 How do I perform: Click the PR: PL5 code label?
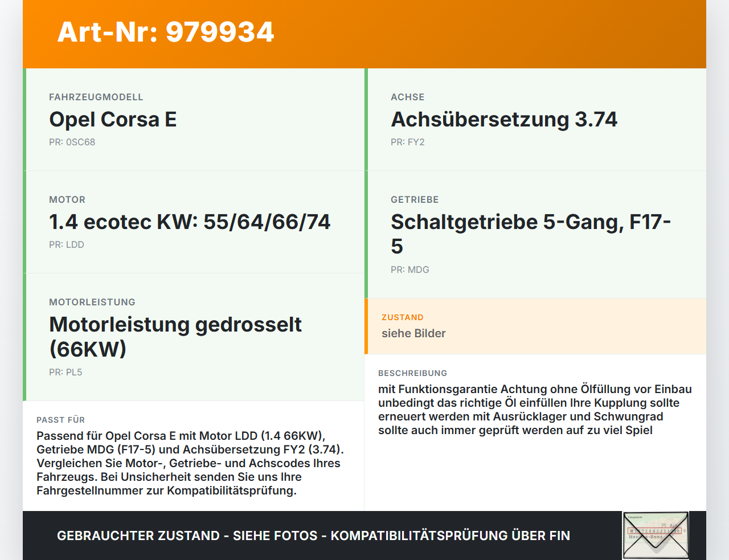tap(65, 372)
